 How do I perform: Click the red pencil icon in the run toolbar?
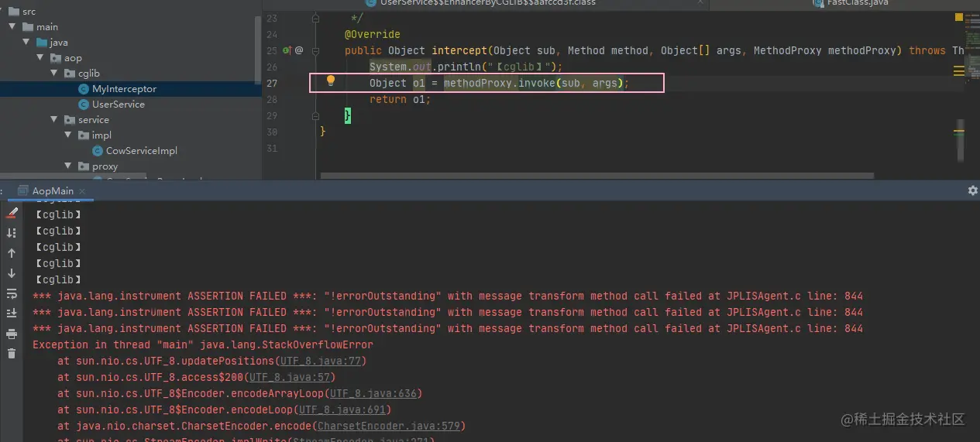pyautogui.click(x=12, y=213)
